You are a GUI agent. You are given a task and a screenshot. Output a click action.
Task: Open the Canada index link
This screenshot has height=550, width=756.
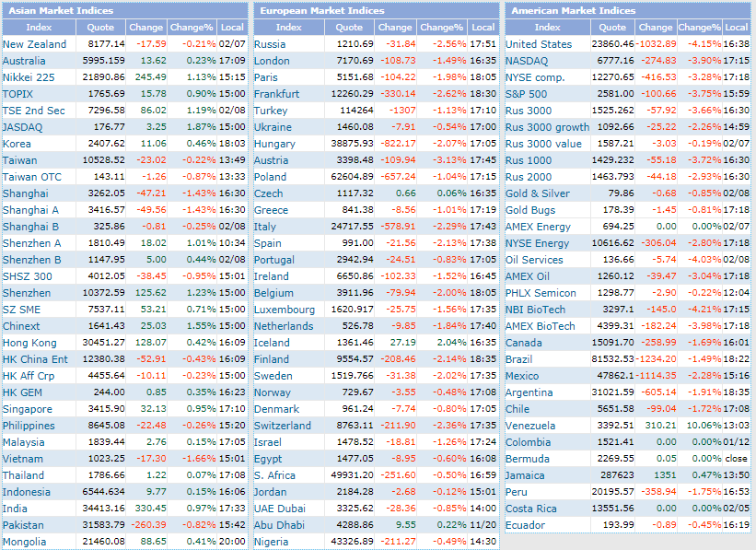pos(524,343)
